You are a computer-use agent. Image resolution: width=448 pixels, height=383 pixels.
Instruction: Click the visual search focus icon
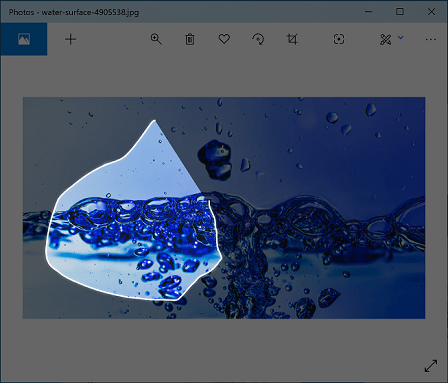[x=339, y=39]
